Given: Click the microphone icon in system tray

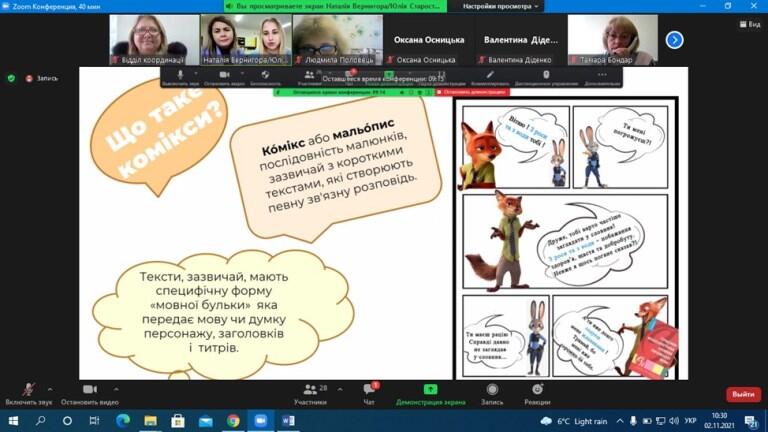Looking at the screenshot, I should click(x=633, y=421).
